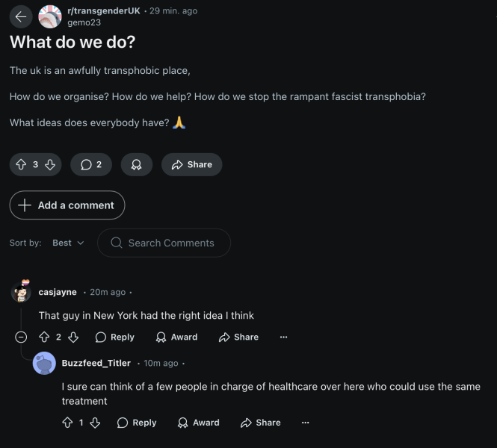Share the post
Image resolution: width=497 pixels, height=448 pixels.
click(x=191, y=164)
